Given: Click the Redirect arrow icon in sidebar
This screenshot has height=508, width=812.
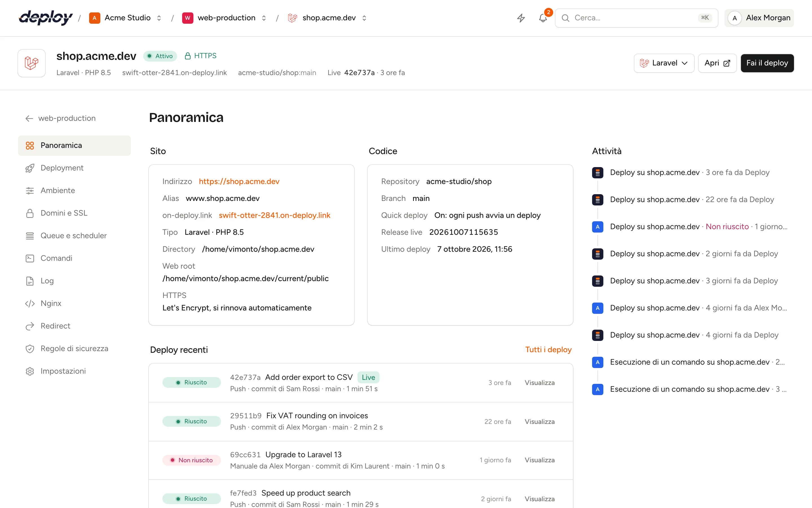Looking at the screenshot, I should click(x=30, y=326).
